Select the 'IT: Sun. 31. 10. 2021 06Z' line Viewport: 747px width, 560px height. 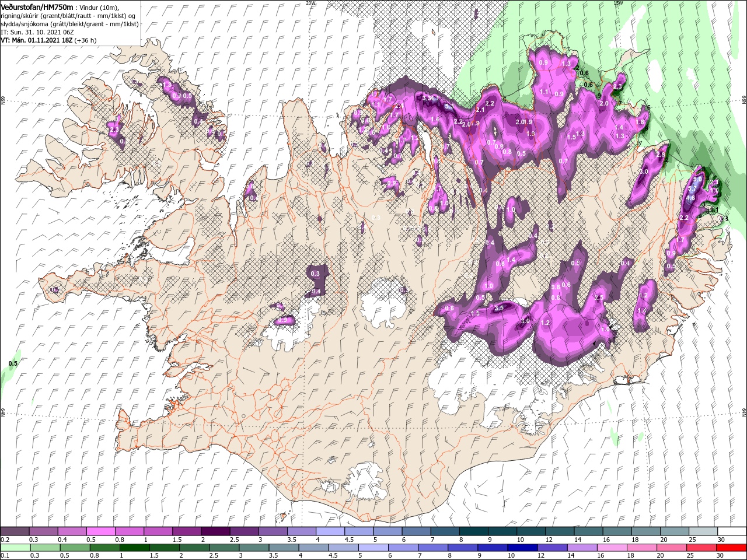coord(37,32)
